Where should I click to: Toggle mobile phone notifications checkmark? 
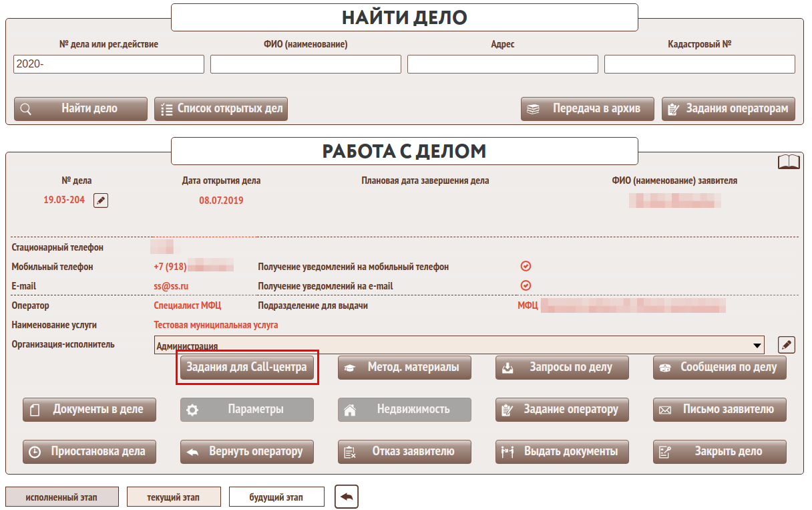click(526, 266)
